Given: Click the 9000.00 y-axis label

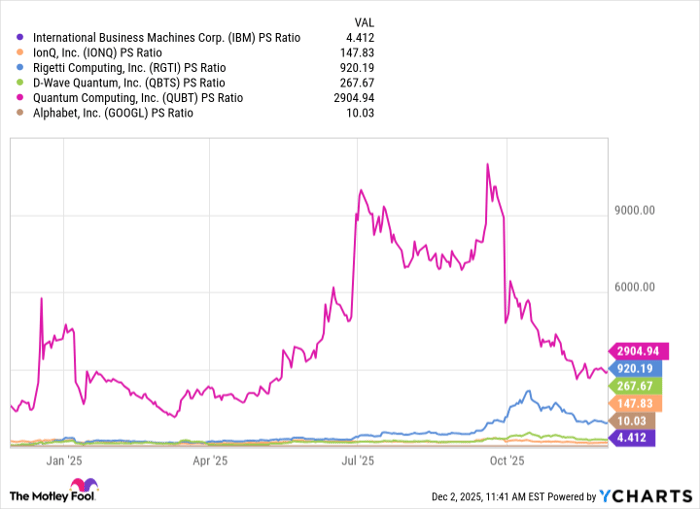Looking at the screenshot, I should (635, 210).
